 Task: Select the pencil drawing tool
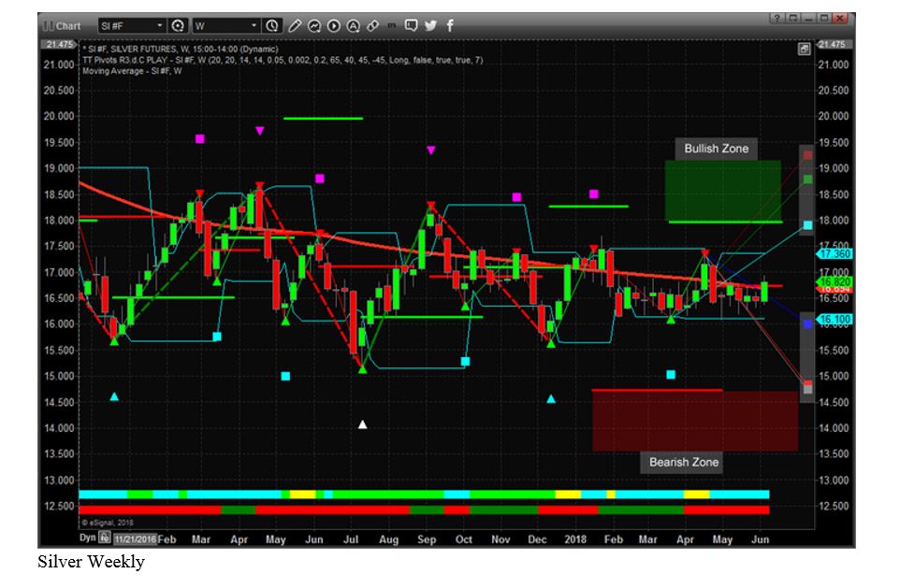point(296,26)
